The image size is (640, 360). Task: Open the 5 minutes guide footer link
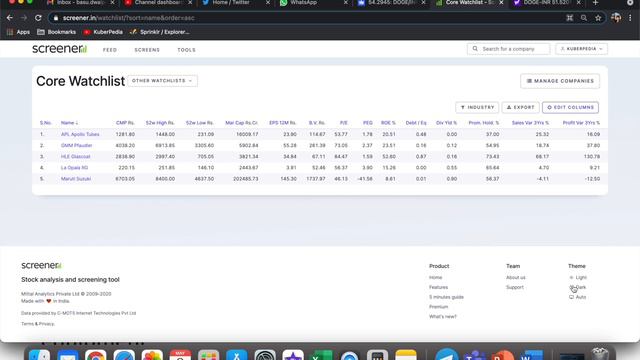[x=446, y=297]
